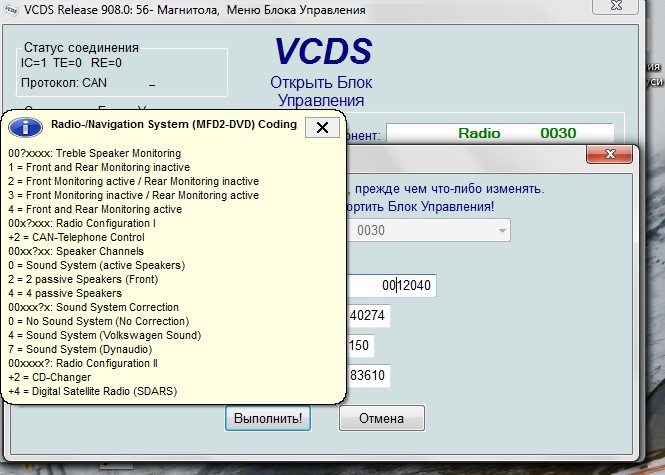
Task: Click '4 = 4 passive Speakers' line
Action: 65,293
